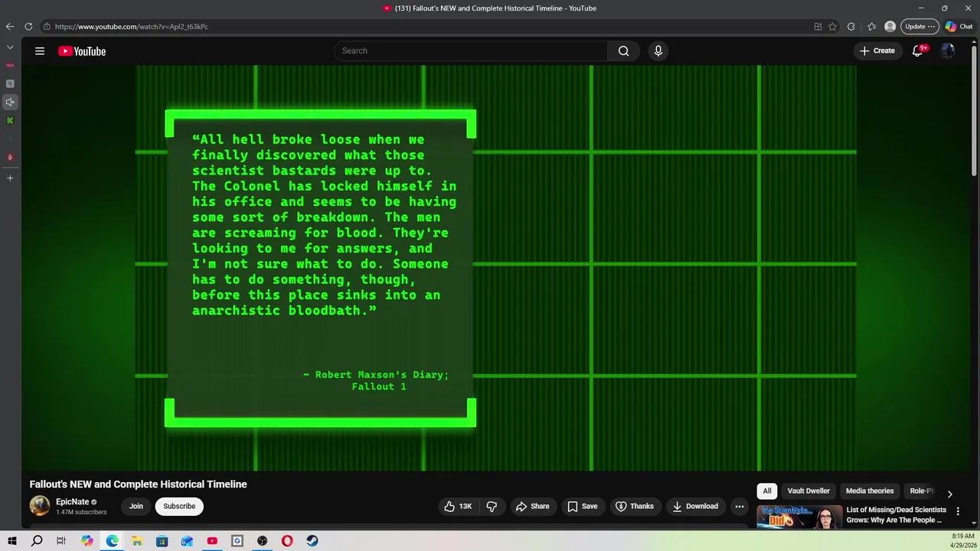Viewport: 980px width, 551px height.
Task: Select the All filter chip
Action: click(x=767, y=491)
